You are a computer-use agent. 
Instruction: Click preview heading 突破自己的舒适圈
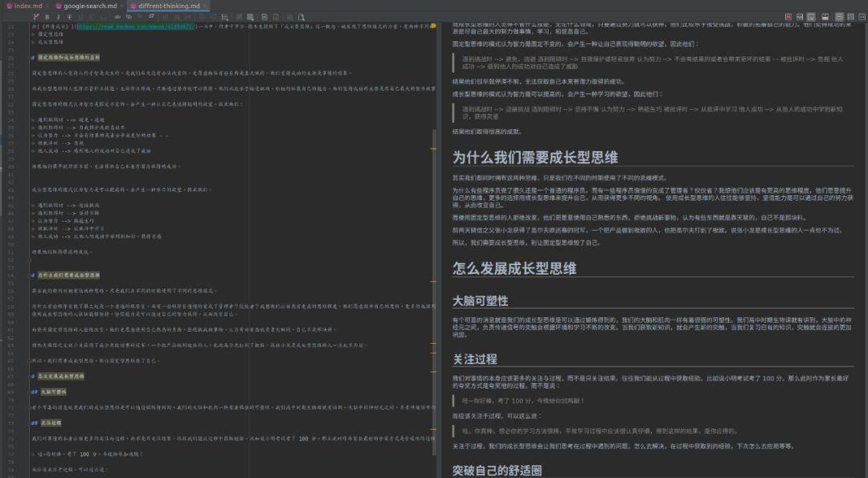pos(497,471)
